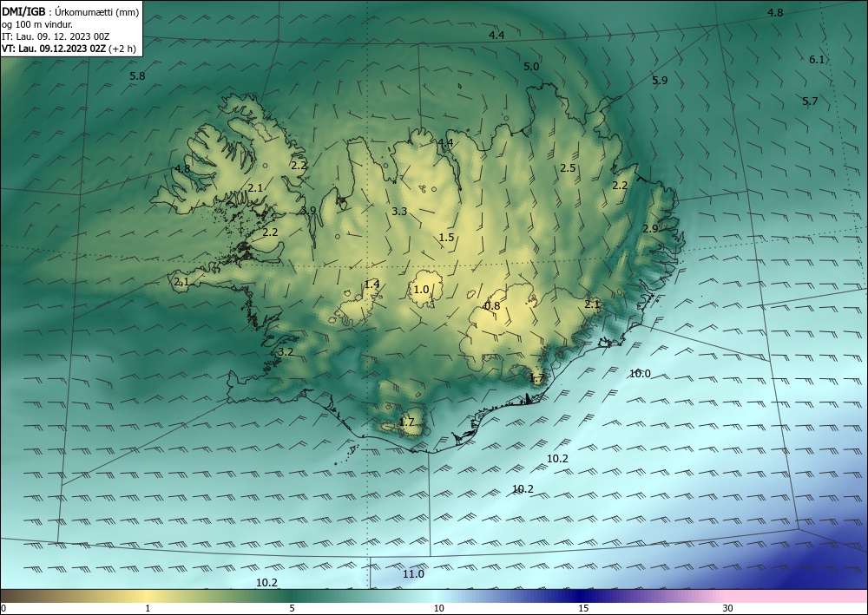
Task: Click the 5.0 value north of Iceland
Action: coord(531,67)
